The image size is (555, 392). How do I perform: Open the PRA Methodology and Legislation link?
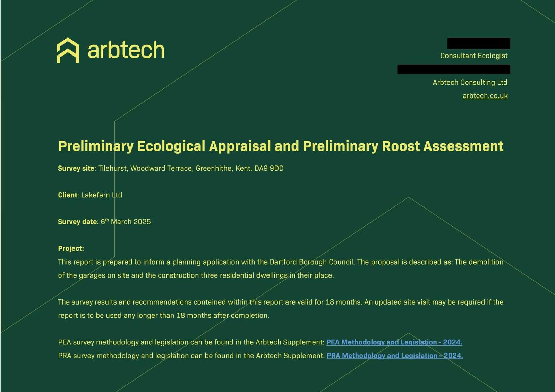(395, 356)
